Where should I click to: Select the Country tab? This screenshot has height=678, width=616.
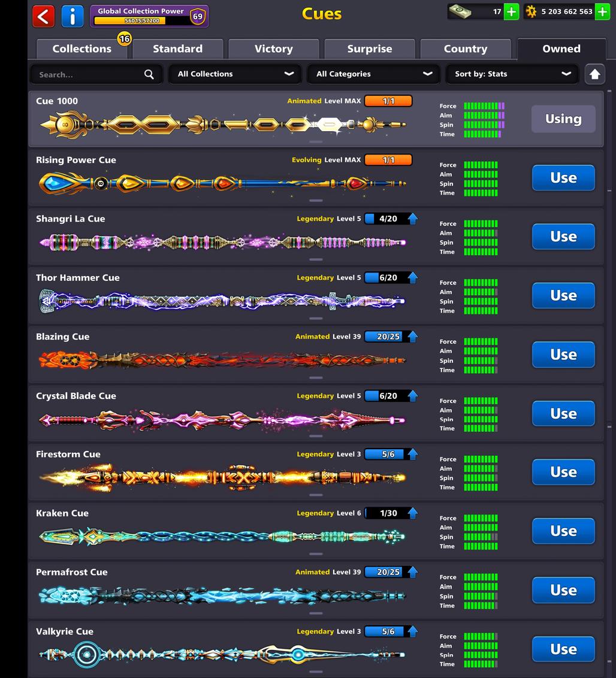pyautogui.click(x=465, y=49)
